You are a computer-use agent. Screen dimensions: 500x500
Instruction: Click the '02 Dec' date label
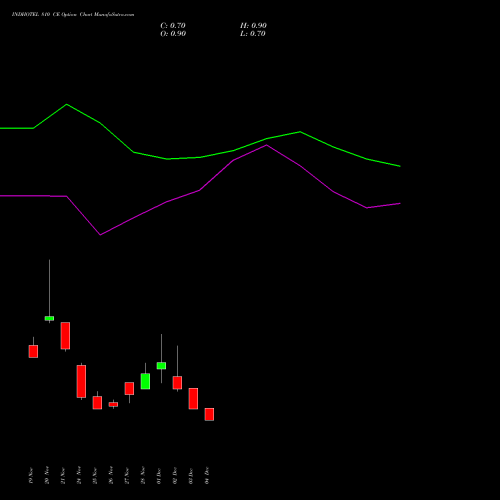click(x=175, y=476)
